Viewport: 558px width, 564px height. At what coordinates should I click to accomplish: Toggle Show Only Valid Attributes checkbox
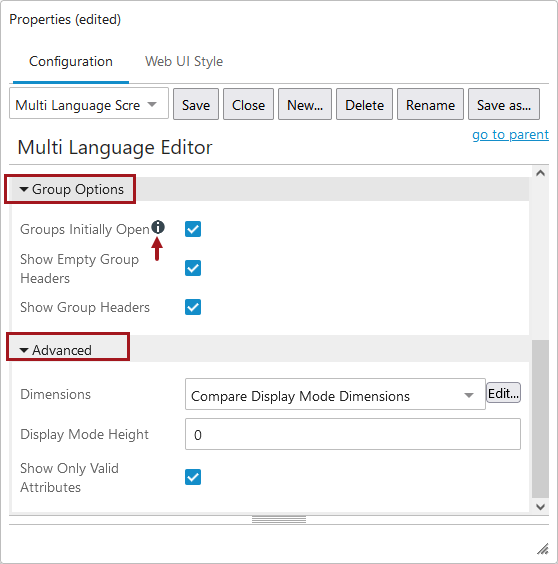tap(193, 477)
